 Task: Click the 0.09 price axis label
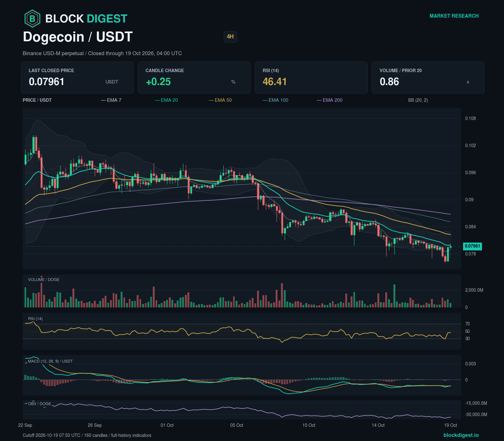(x=469, y=200)
